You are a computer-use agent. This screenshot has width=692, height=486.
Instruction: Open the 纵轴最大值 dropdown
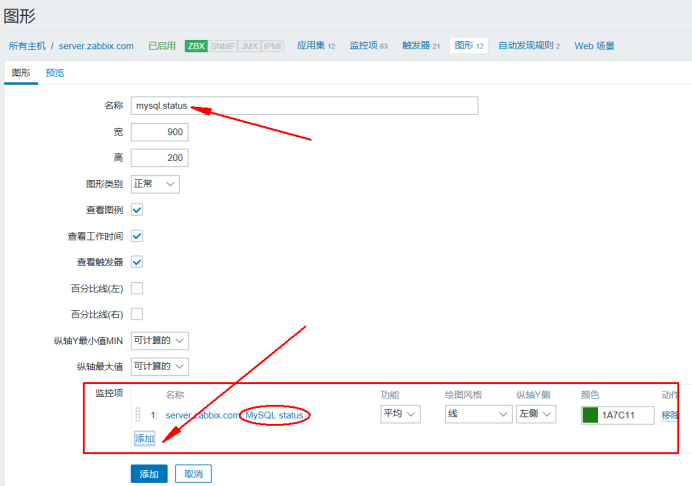(160, 366)
